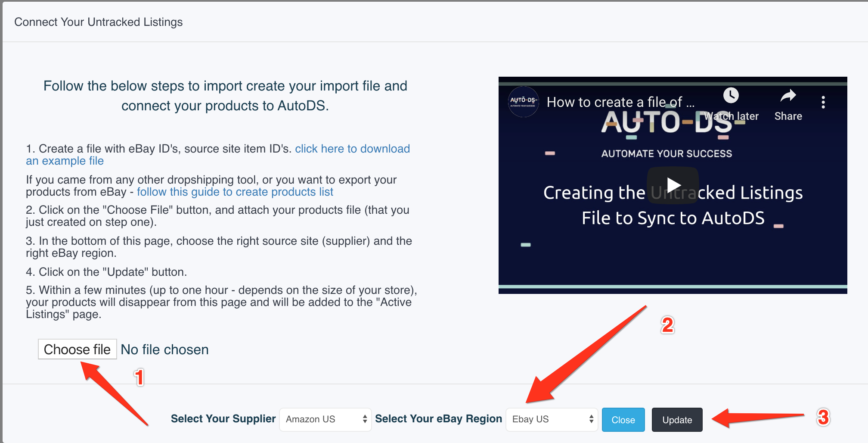Click the 'Select Your eBay Region' label
868x443 pixels.
(x=438, y=419)
